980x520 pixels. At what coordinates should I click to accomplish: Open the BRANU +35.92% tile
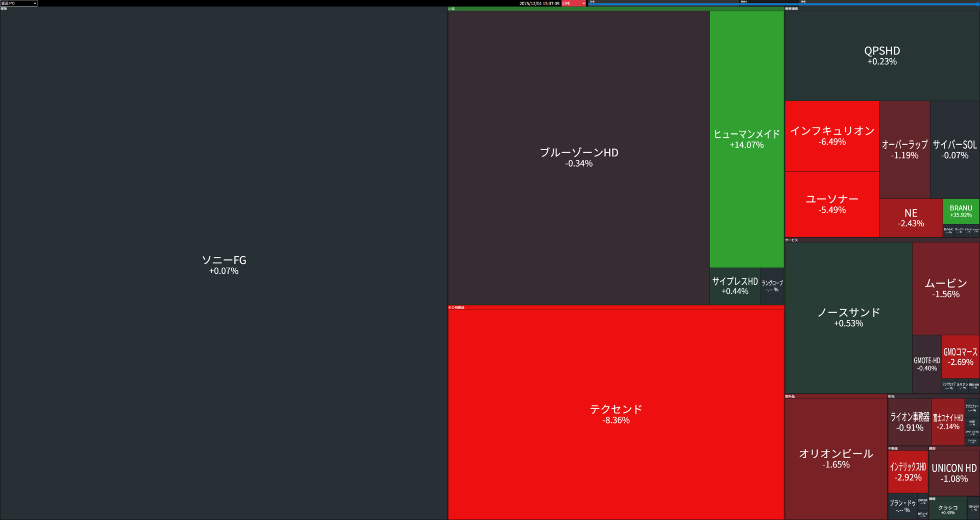(961, 211)
